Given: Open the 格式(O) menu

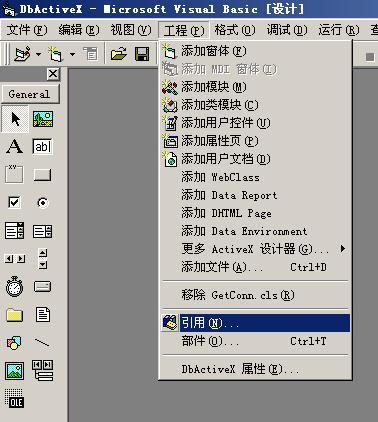Looking at the screenshot, I should 235,30.
